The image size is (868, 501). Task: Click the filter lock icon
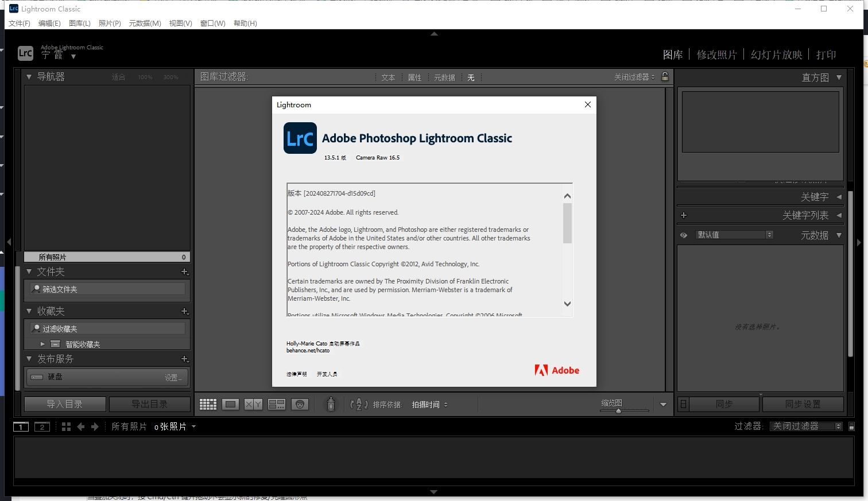[x=665, y=76]
